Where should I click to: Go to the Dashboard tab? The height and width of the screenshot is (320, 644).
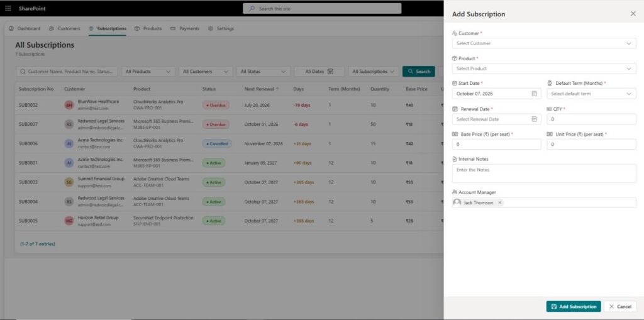point(25,29)
